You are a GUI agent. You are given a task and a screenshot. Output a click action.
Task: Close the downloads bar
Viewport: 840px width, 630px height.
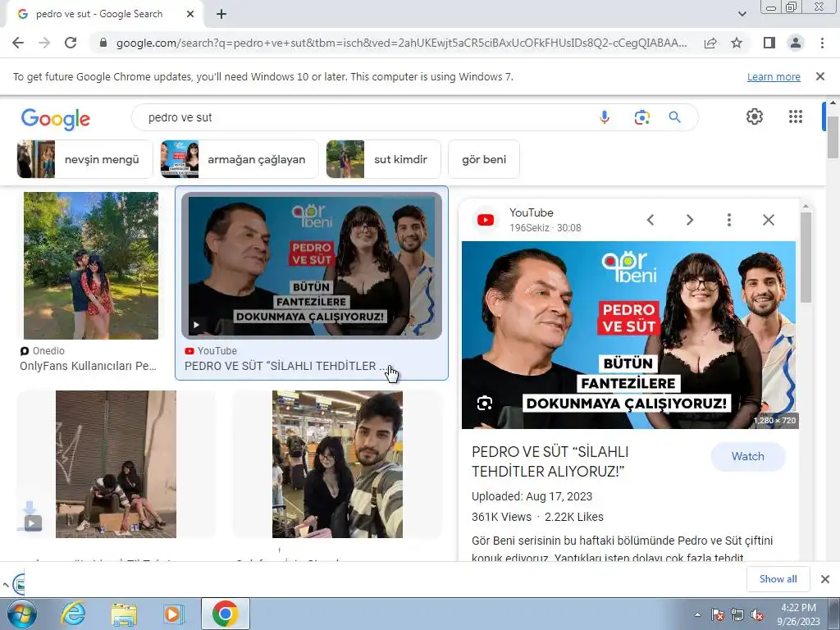pos(825,578)
